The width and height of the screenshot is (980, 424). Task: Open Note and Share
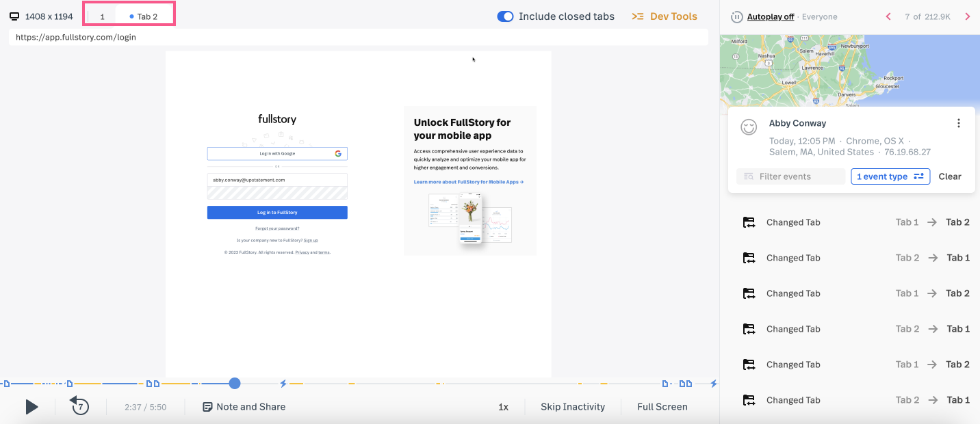[244, 407]
